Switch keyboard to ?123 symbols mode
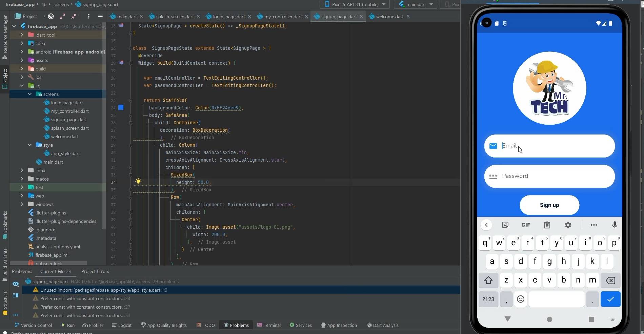Screen dimensions: 644x334 point(488,299)
